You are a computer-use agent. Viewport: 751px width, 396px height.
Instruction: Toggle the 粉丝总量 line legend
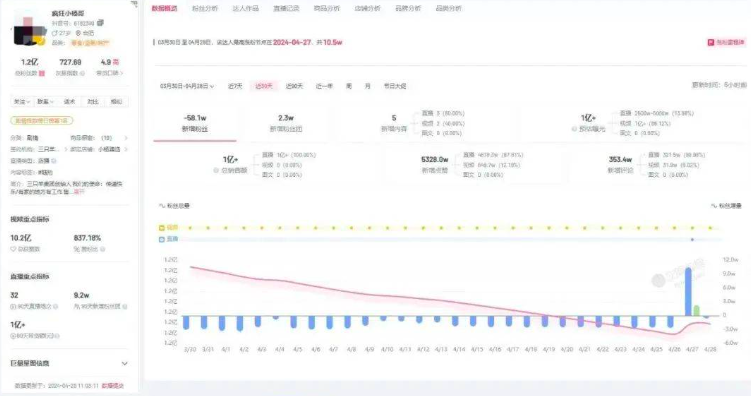[x=174, y=206]
